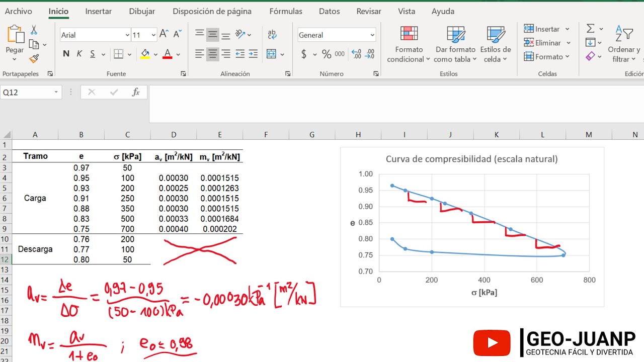Switch to the Insertar tab
The height and width of the screenshot is (362, 644).
point(99,11)
